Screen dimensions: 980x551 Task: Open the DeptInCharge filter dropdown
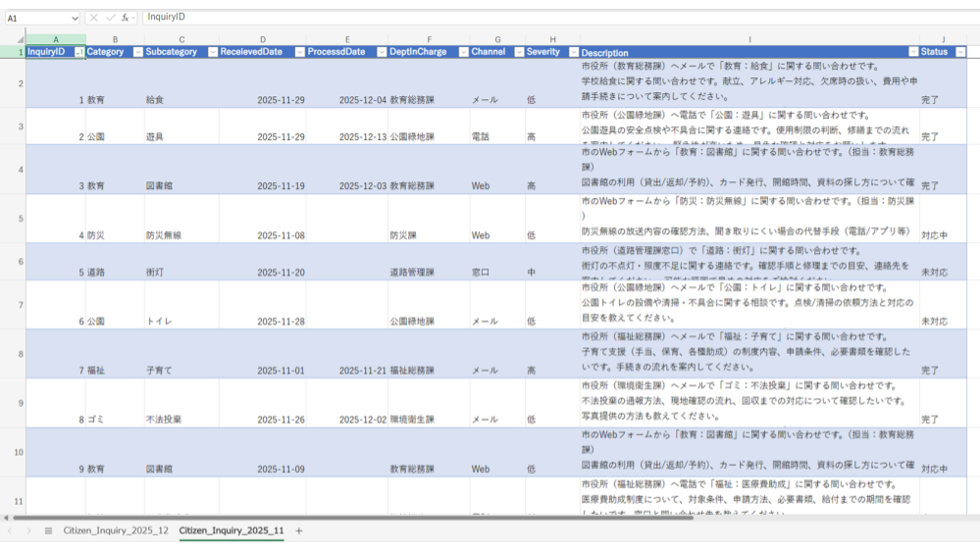(x=460, y=52)
